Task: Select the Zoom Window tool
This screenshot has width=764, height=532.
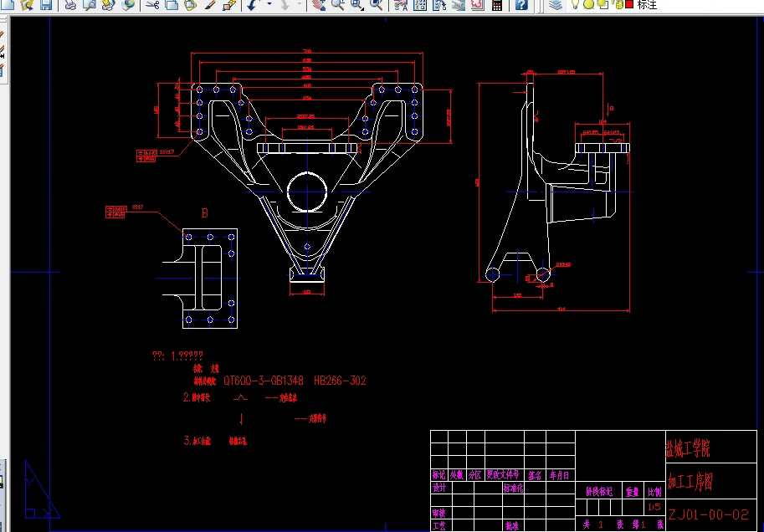Action: tap(357, 5)
